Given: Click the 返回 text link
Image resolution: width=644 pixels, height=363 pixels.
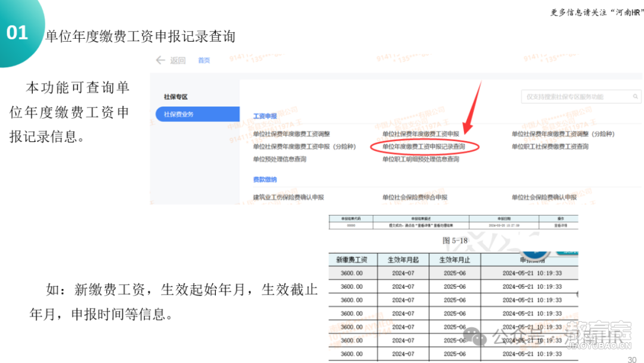Looking at the screenshot, I should (178, 60).
